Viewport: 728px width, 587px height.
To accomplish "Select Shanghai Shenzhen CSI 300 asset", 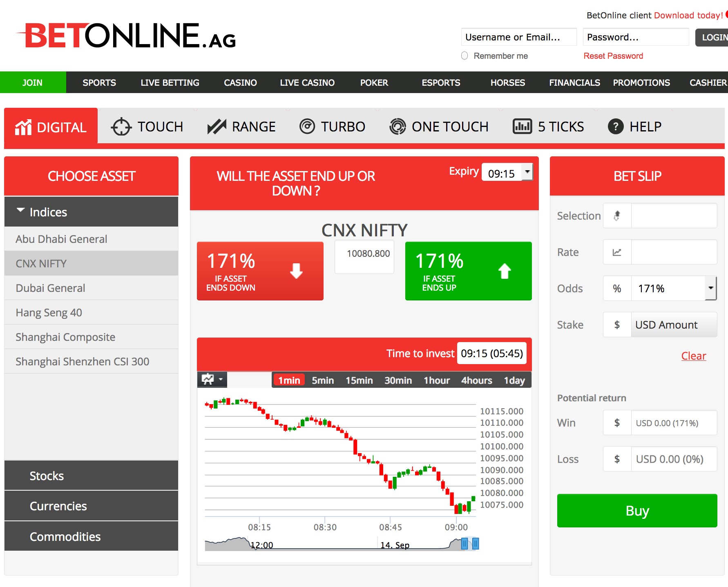I will pyautogui.click(x=91, y=361).
